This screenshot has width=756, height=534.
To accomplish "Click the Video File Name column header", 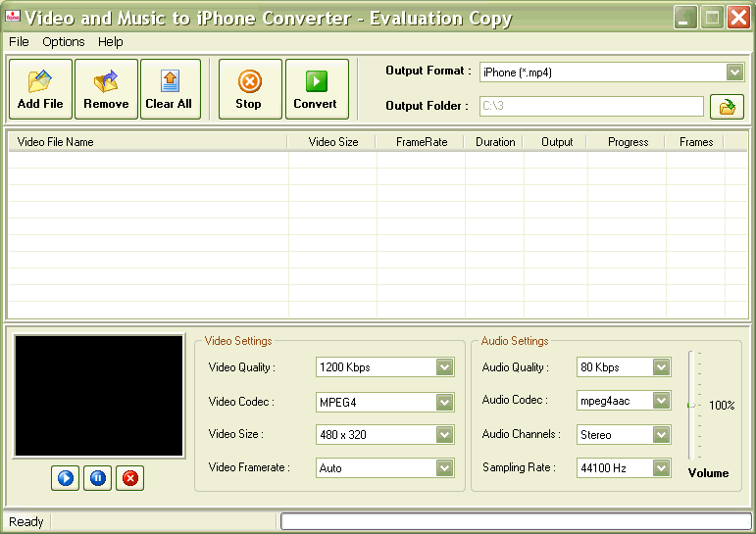I will coord(147,142).
